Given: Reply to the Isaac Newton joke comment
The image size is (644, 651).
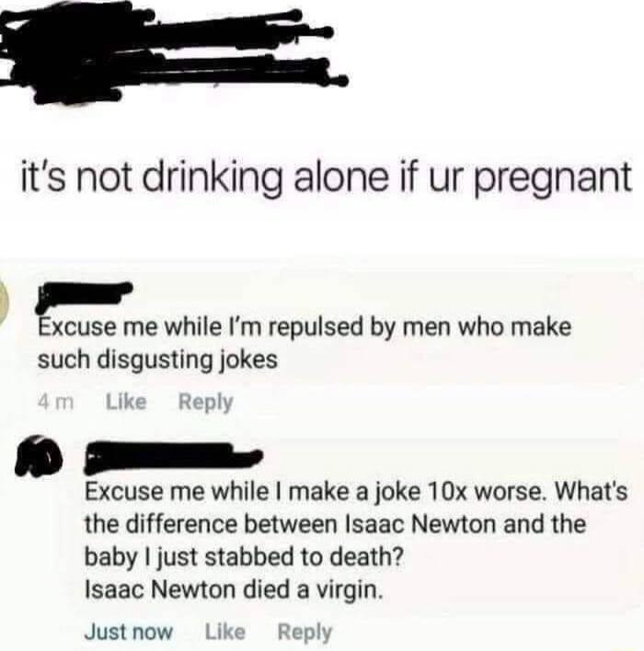Looking at the screenshot, I should coord(305,634).
